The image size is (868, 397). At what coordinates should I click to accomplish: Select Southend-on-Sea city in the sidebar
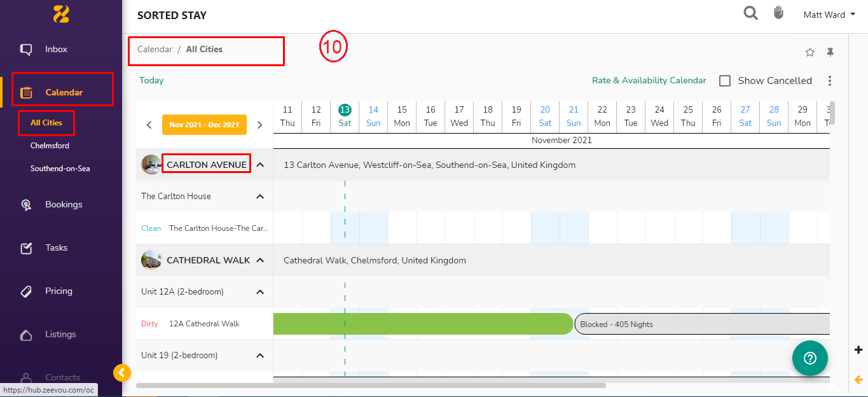pos(60,169)
